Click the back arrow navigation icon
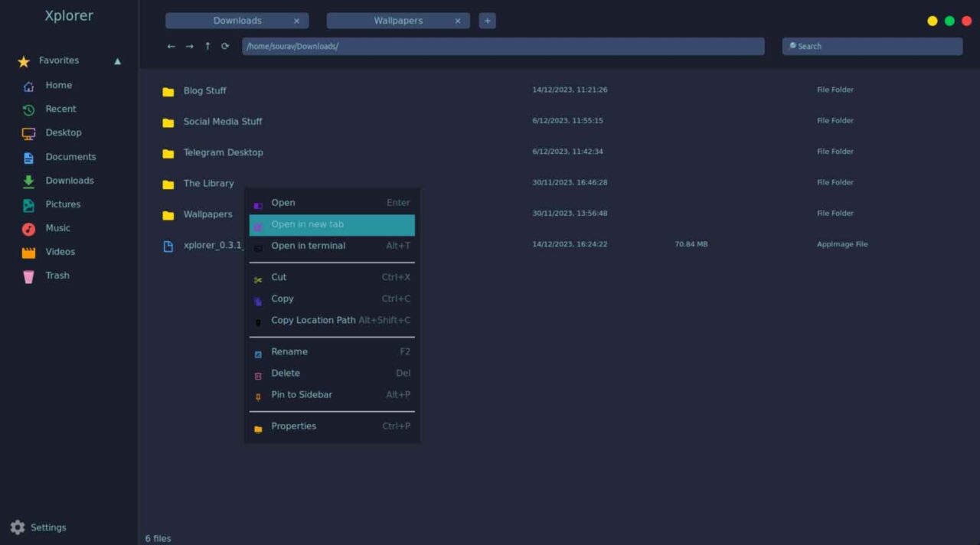Viewport: 980px width, 545px height. pyautogui.click(x=171, y=47)
